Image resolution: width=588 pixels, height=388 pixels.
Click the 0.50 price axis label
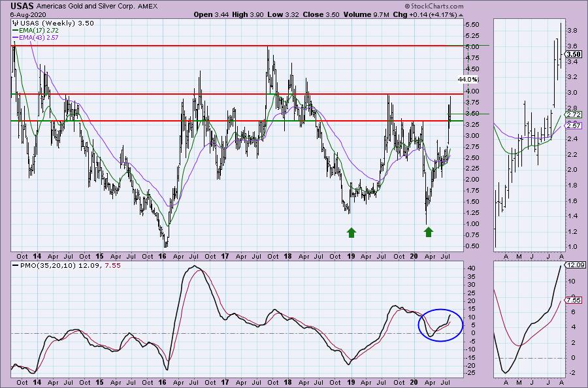tap(472, 246)
